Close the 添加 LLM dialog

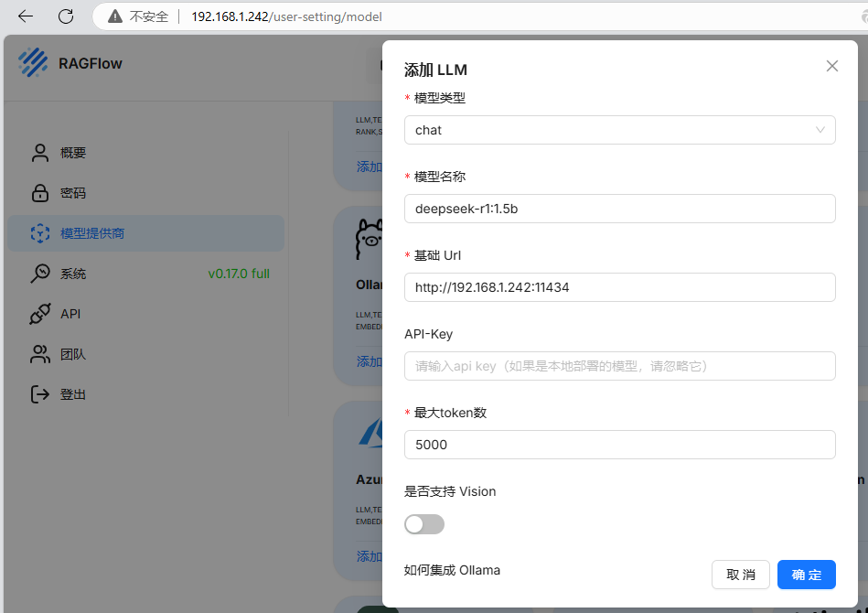[x=831, y=65]
